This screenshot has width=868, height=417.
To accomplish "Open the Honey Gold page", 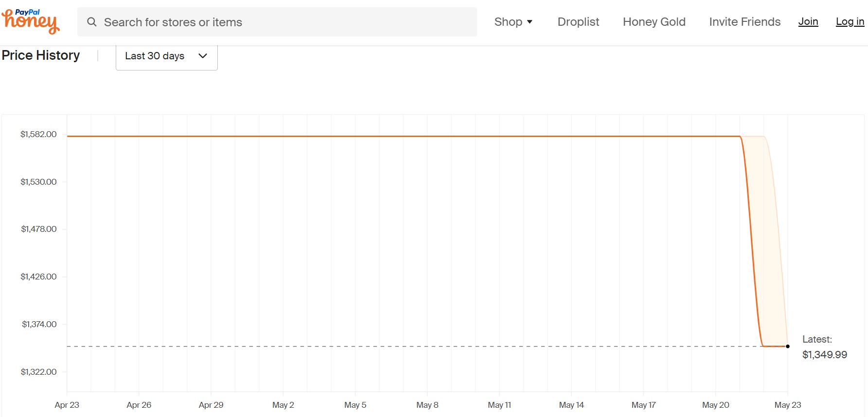I will (x=654, y=22).
